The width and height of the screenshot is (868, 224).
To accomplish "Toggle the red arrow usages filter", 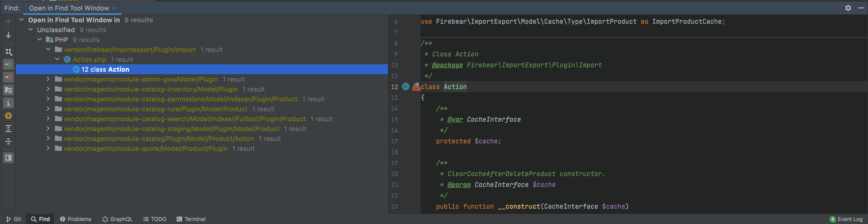I will (x=8, y=77).
